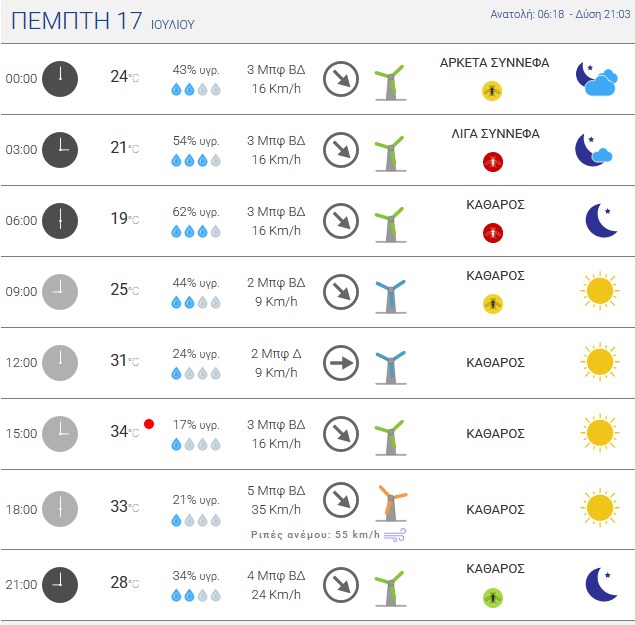Click the green mosquito icon at 21:00

point(493,597)
